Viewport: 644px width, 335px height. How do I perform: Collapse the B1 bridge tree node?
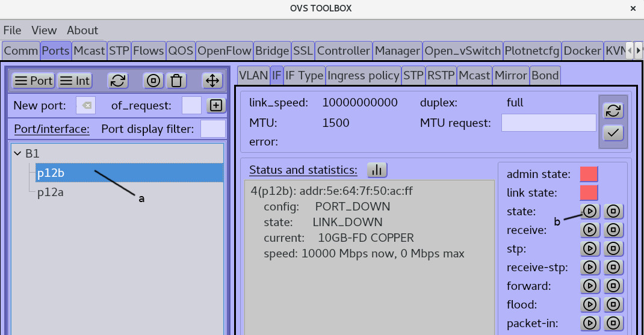17,153
